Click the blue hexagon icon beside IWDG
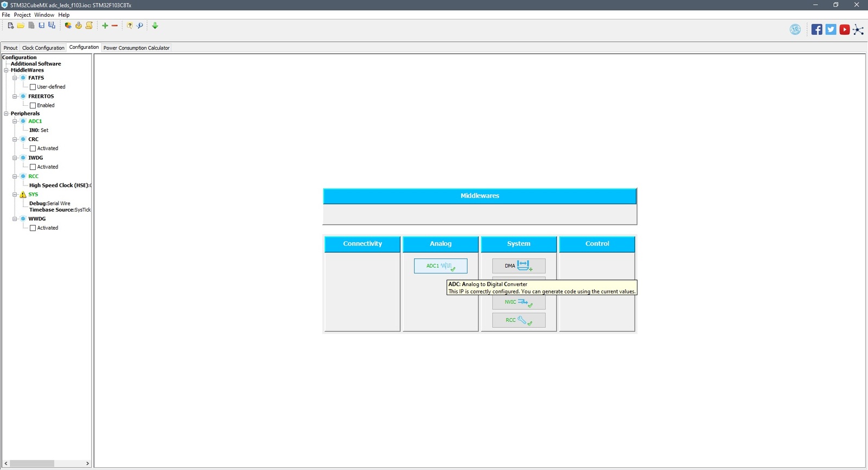This screenshot has width=868, height=470. coord(23,157)
